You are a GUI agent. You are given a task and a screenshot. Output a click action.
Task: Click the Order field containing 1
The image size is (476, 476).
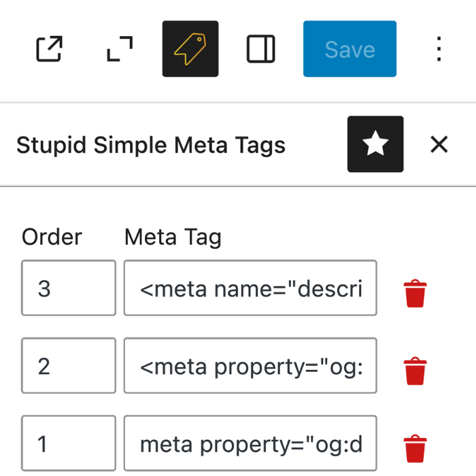click(68, 444)
